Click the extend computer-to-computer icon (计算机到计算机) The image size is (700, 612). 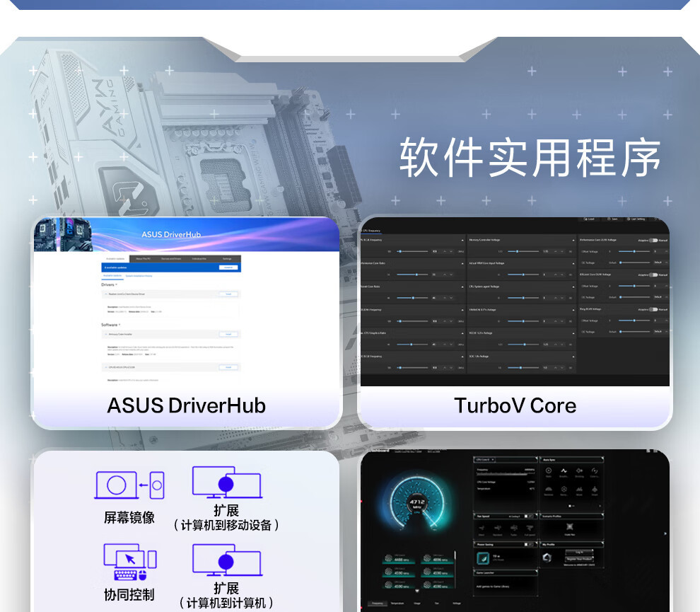(227, 560)
